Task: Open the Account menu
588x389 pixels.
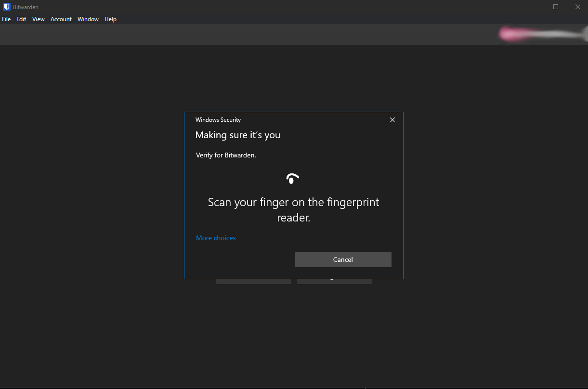Action: point(61,19)
